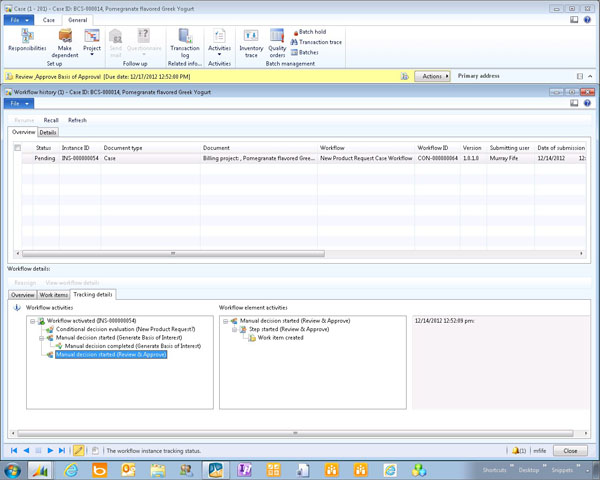Collapse Manual decision started (Generate Basis of Interest) node
This screenshot has height=480, width=600.
41,338
